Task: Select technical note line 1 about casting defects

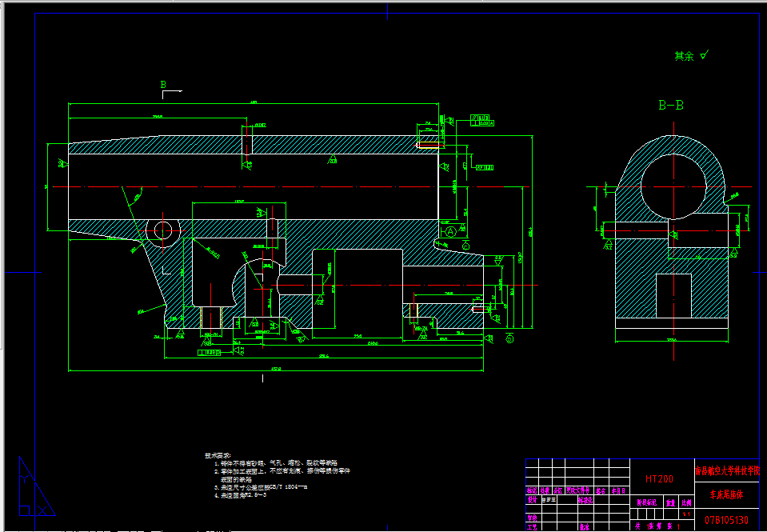Action: [276, 462]
